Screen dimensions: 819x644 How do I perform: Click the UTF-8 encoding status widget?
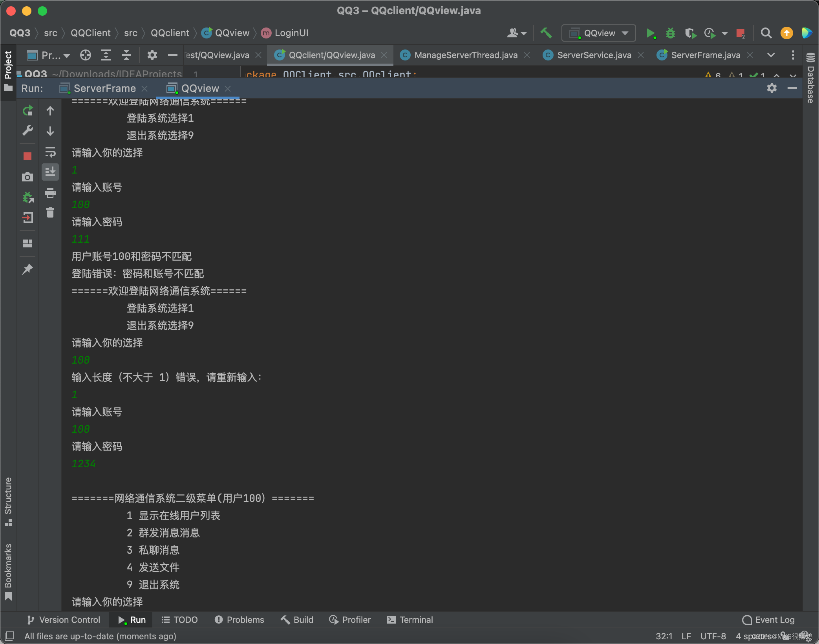tap(713, 636)
